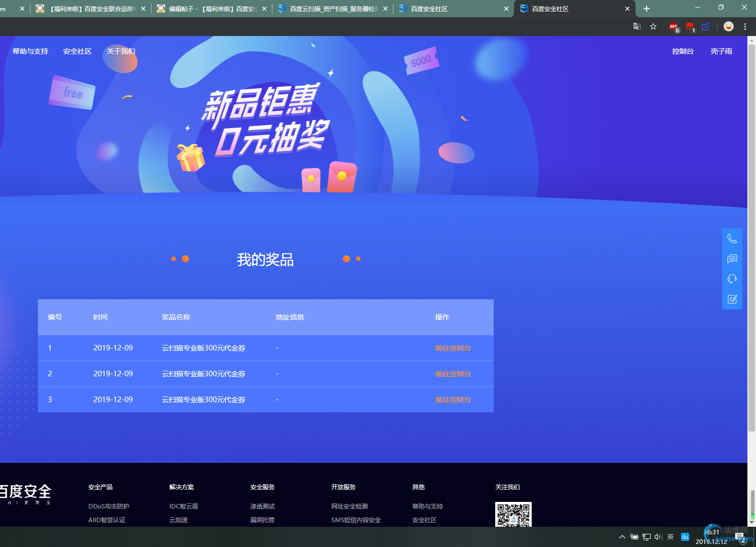756x547 pixels.
Task: Click the headset support icon in right sidebar
Action: 732,279
